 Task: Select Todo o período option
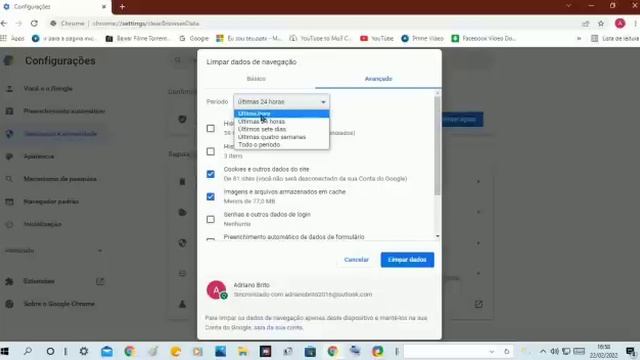point(281,144)
